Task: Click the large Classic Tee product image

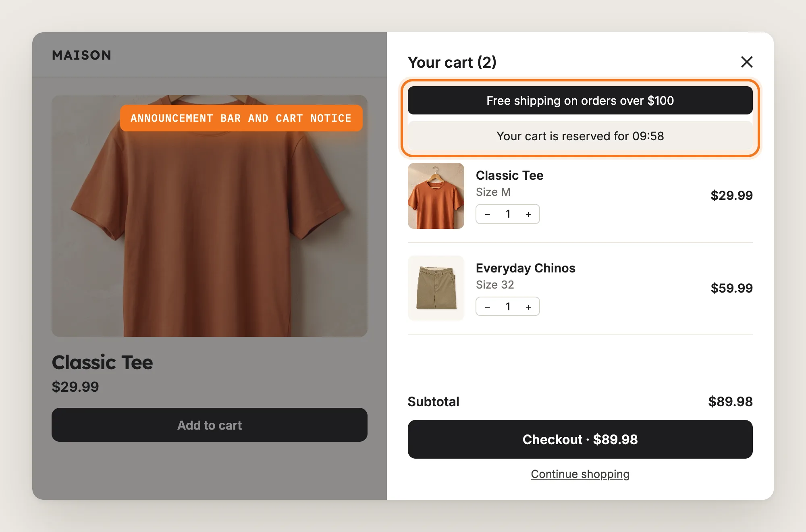Action: [x=210, y=216]
